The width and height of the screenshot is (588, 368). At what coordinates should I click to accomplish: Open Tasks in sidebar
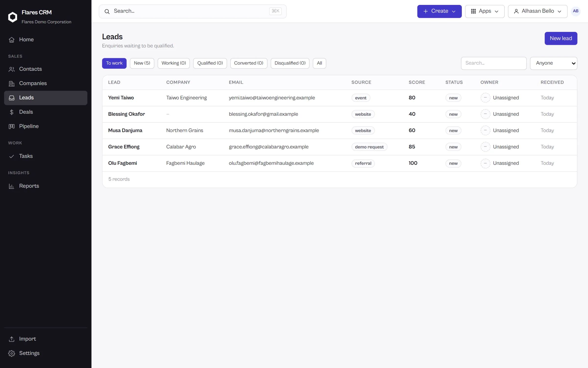(46, 156)
